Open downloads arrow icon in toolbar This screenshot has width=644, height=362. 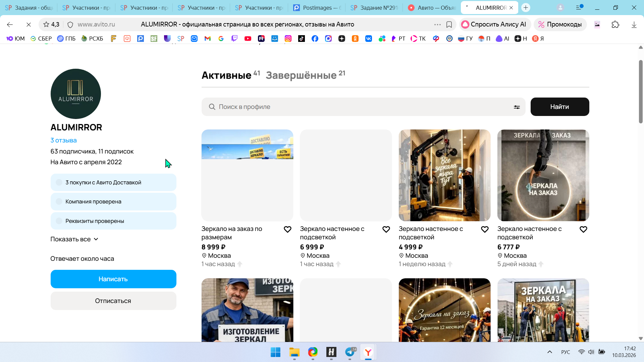[634, 24]
